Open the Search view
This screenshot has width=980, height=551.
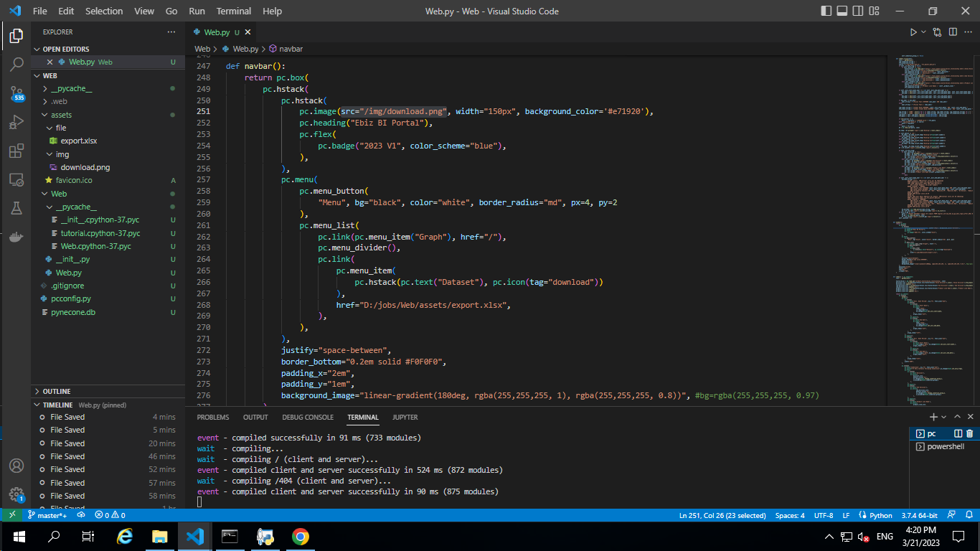(x=17, y=64)
